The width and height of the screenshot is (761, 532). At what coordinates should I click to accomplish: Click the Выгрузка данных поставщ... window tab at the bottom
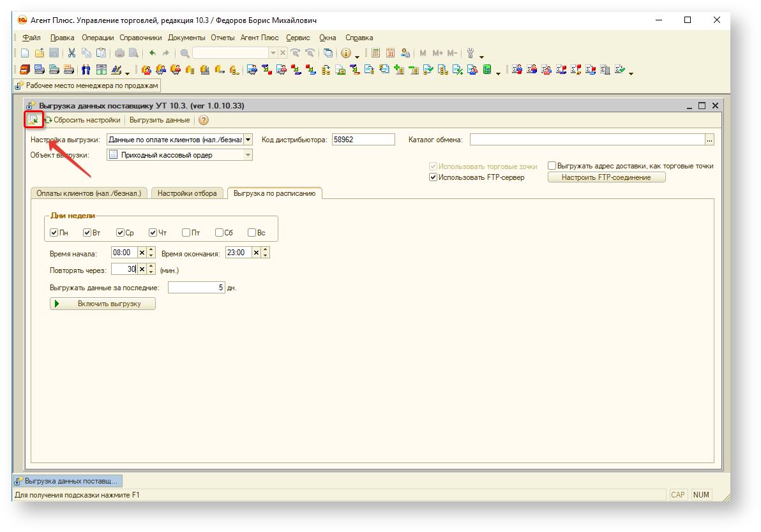click(68, 481)
